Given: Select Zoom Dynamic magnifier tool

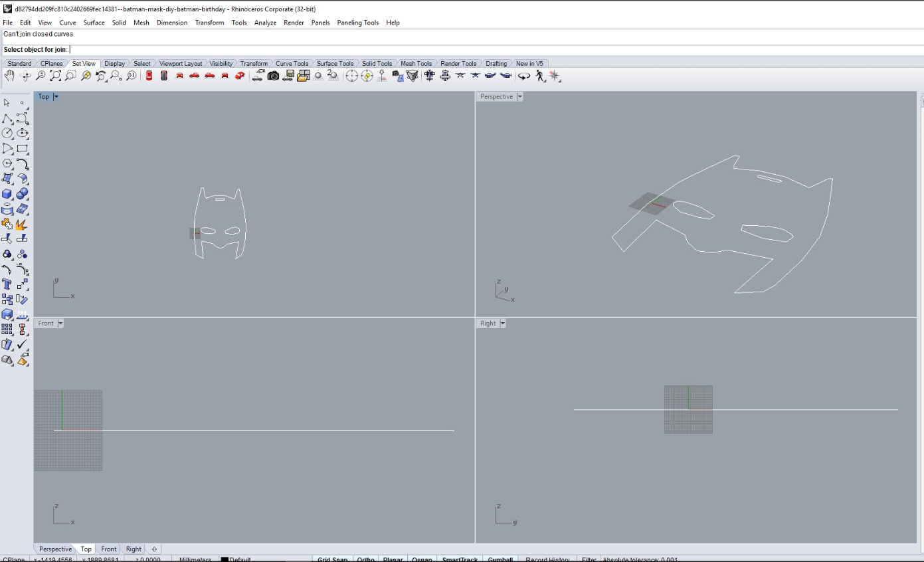Looking at the screenshot, I should point(41,76).
